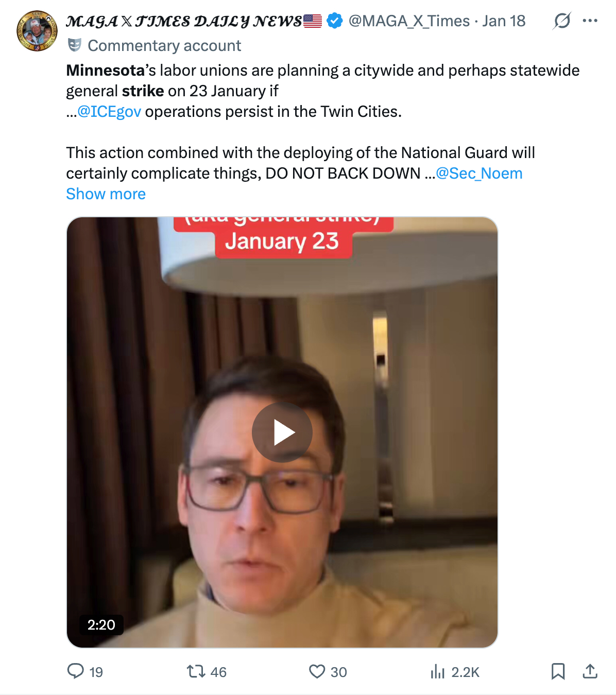616x695 pixels.
Task: Play the video with center play button
Action: coord(282,432)
